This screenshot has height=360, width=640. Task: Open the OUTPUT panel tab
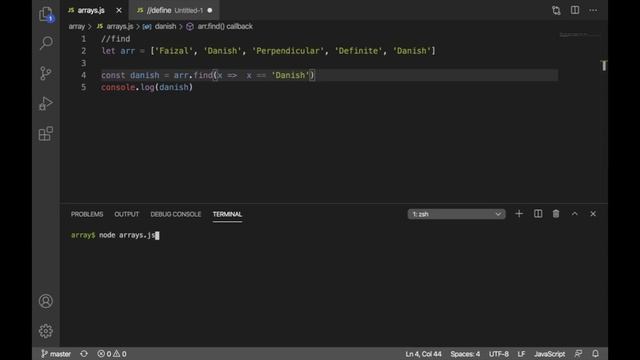pos(127,214)
